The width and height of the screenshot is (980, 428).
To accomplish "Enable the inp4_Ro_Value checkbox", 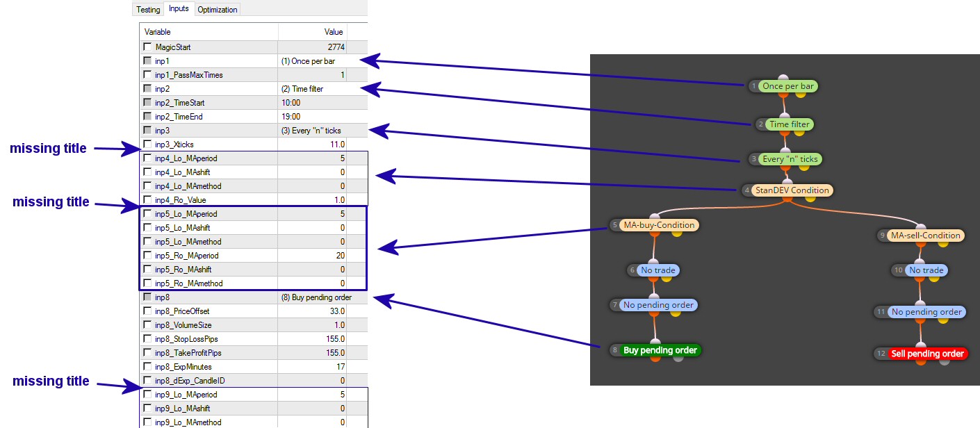I will coord(147,200).
